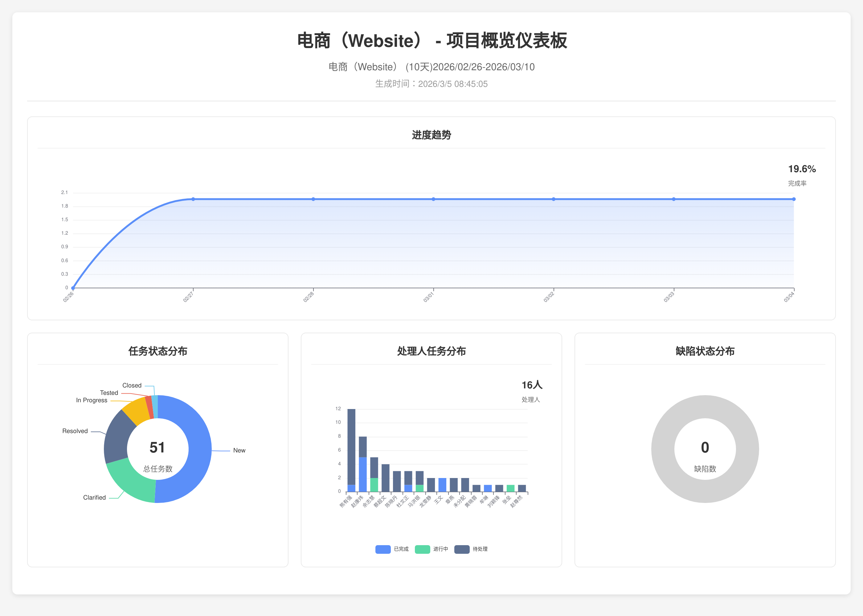Click the 51 total task count
This screenshot has width=863, height=616.
pos(157,448)
